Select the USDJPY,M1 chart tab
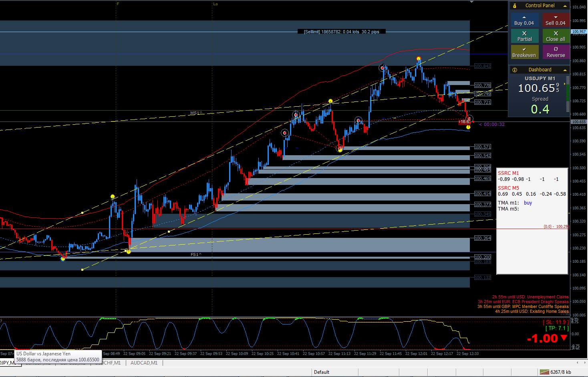This screenshot has height=377, width=588. 8,363
